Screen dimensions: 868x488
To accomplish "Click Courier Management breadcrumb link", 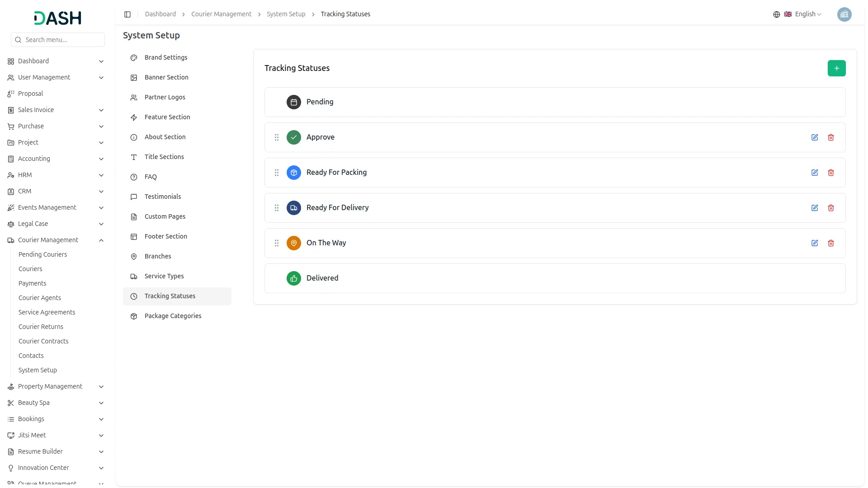I will tap(221, 14).
